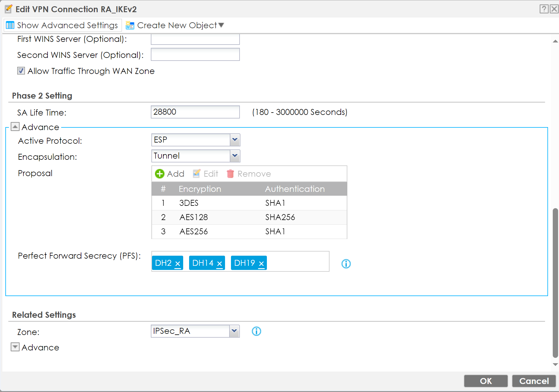The width and height of the screenshot is (559, 392).
Task: Click the proposal number column header
Action: [163, 189]
